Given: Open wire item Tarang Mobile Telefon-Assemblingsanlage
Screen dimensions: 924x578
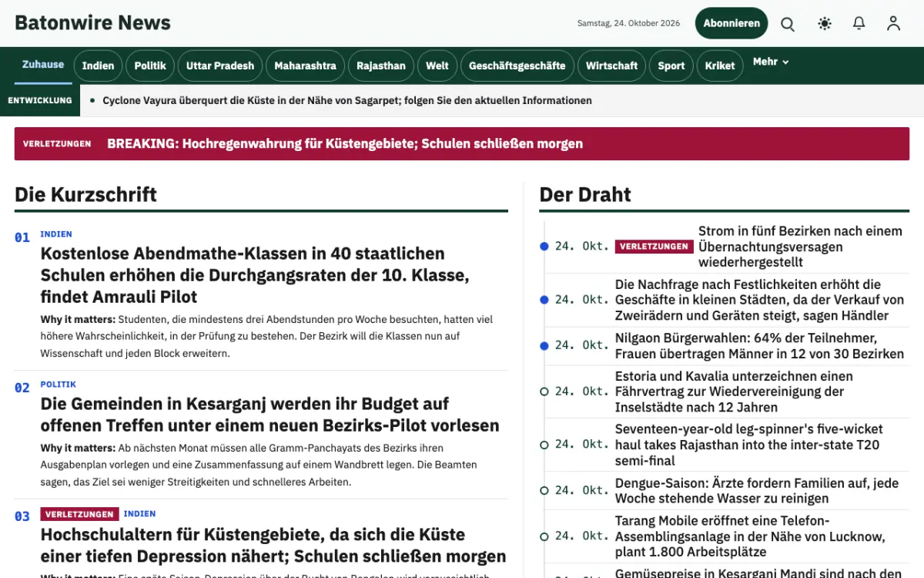Looking at the screenshot, I should coord(750,536).
